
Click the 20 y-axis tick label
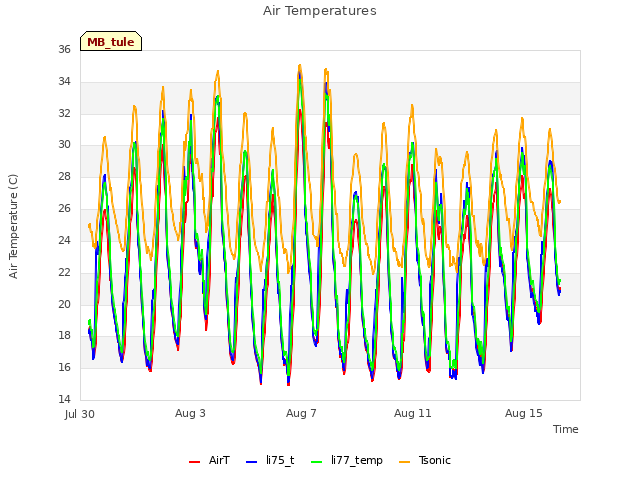[x=64, y=304]
